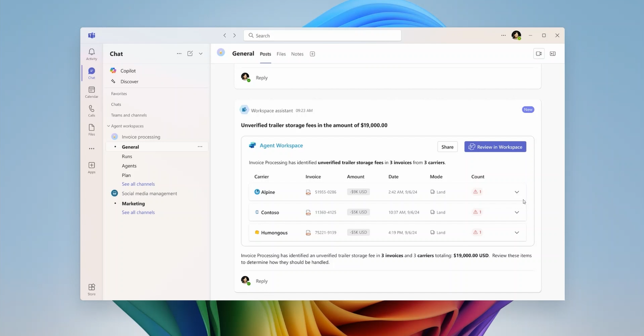Open the Files icon in sidebar
This screenshot has width=644, height=336.
pos(92,127)
